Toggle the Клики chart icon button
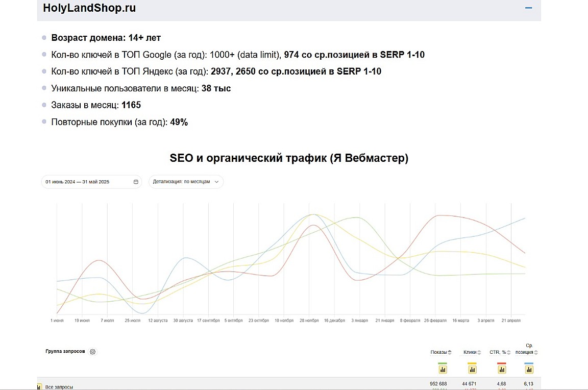Screen dimensions: 588x390 (472, 369)
